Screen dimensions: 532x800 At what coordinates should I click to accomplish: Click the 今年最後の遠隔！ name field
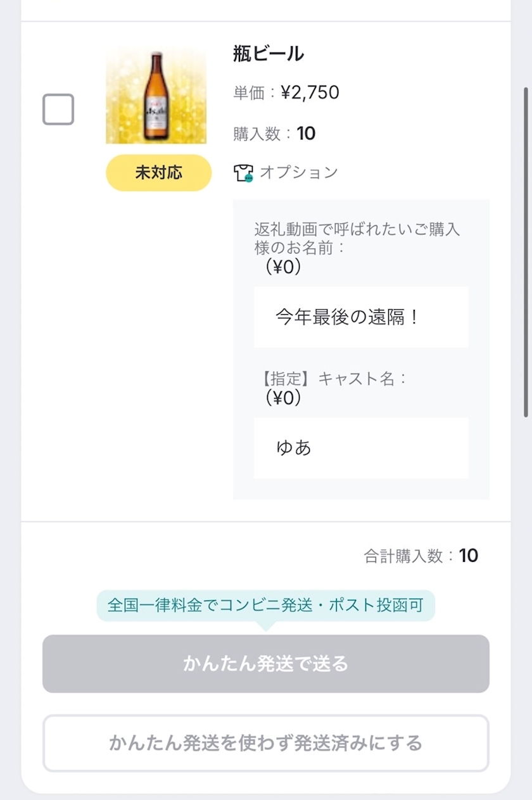pos(361,317)
